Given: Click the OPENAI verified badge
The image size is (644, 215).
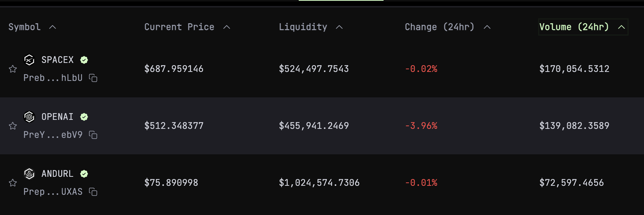Looking at the screenshot, I should pos(84,117).
